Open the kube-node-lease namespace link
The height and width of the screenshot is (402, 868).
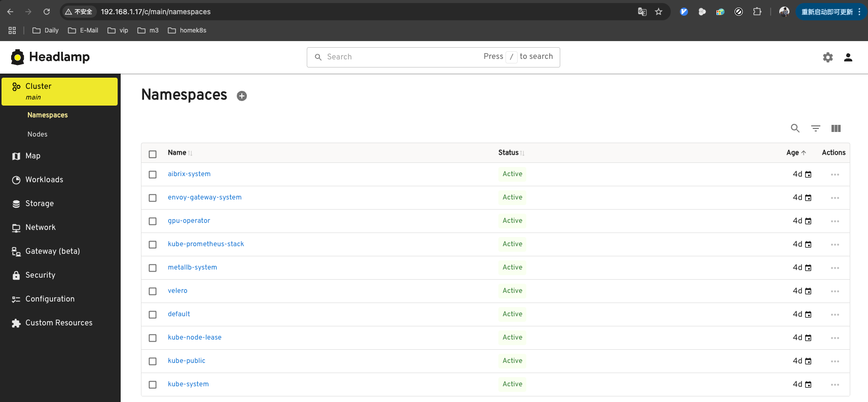(x=195, y=338)
